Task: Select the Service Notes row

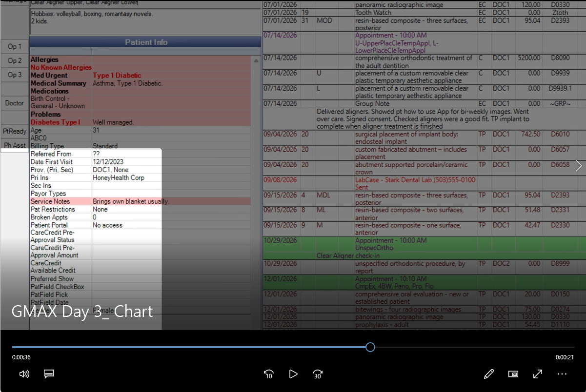Action: click(141, 201)
